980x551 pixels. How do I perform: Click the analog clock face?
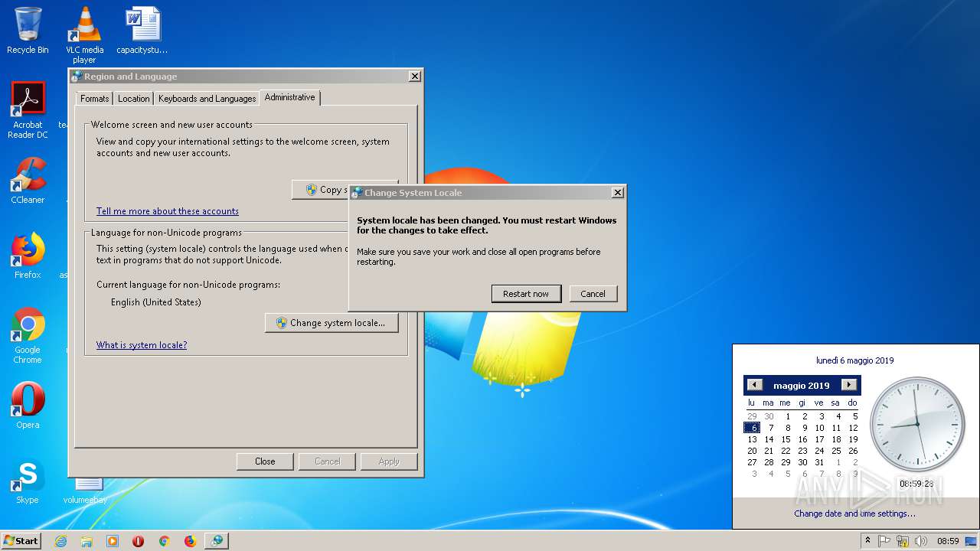(917, 425)
